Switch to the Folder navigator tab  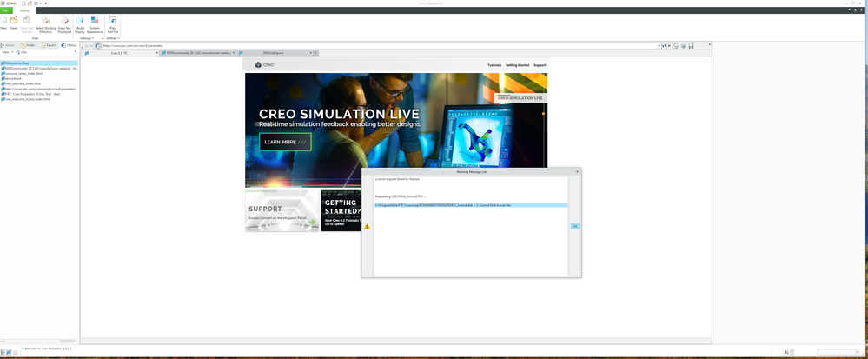[28, 45]
